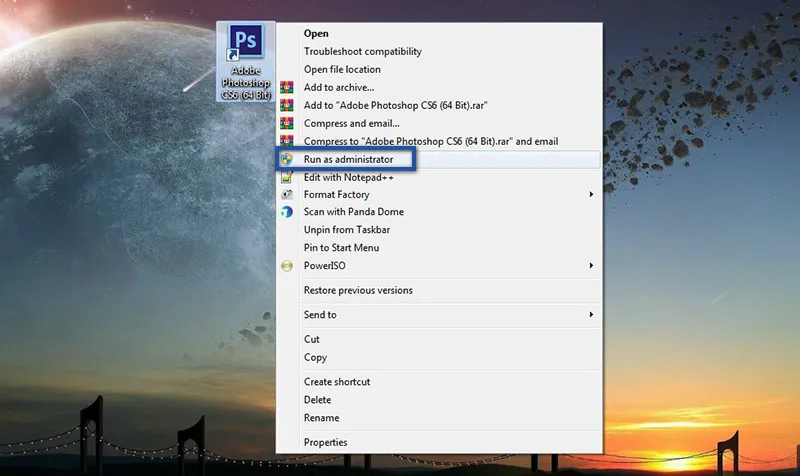The image size is (800, 476).
Task: Open Properties at the menu bottom
Action: click(x=325, y=443)
